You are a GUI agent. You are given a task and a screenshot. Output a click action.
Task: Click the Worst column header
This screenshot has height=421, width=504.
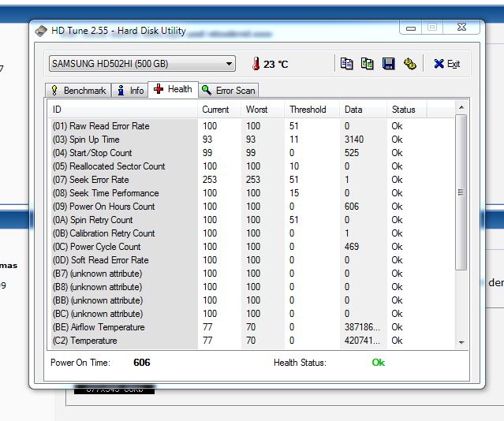[263, 110]
